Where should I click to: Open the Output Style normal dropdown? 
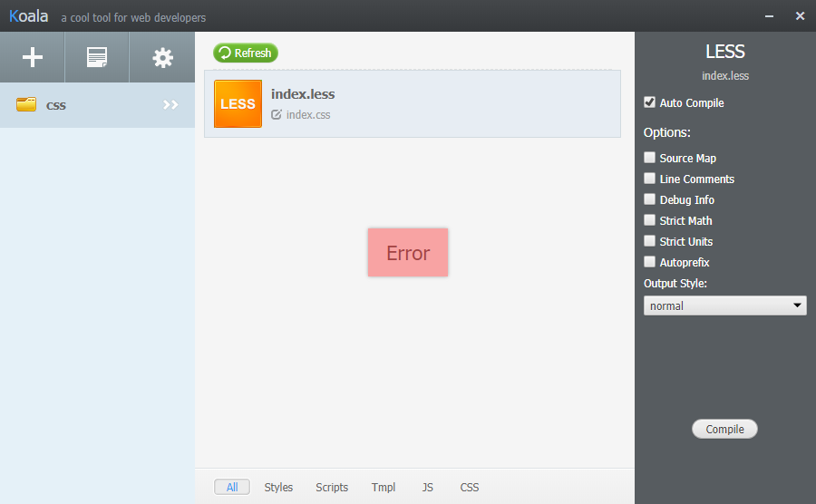[x=725, y=305]
